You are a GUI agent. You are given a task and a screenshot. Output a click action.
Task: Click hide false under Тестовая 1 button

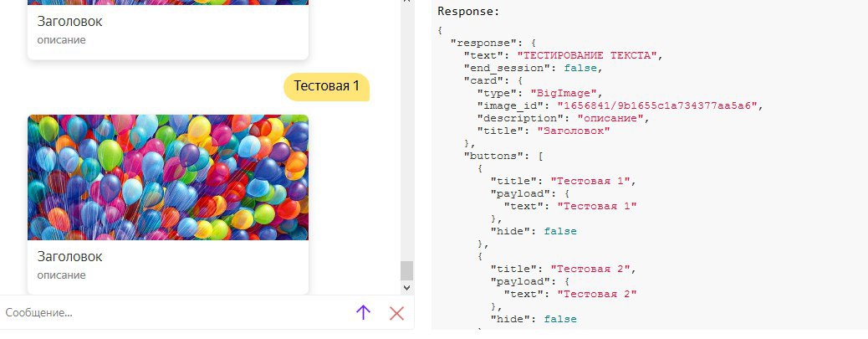pos(560,232)
